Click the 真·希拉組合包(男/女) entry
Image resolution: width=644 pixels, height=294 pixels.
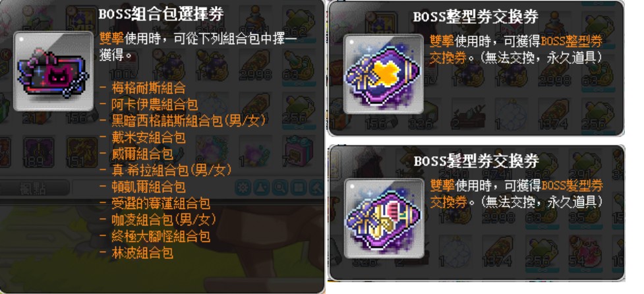coord(171,170)
